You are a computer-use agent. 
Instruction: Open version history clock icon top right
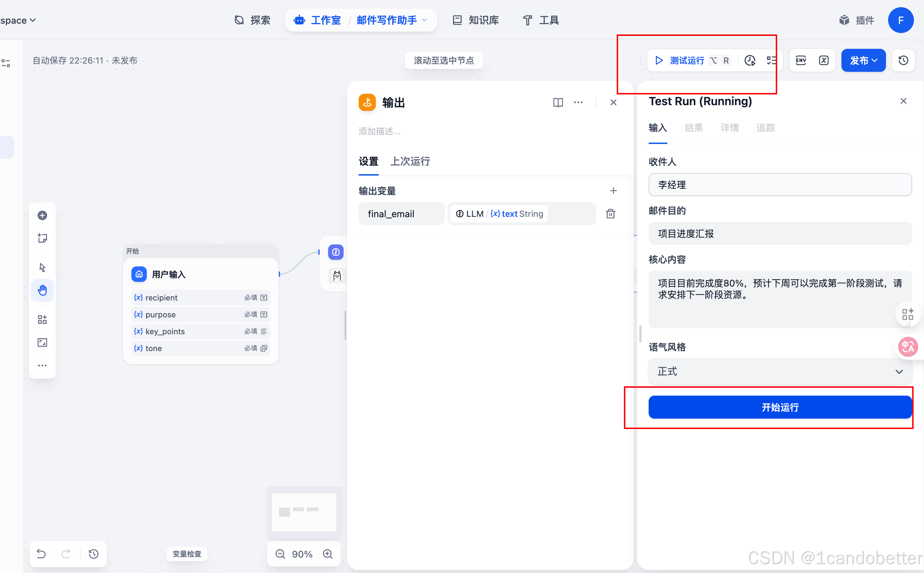pos(904,60)
